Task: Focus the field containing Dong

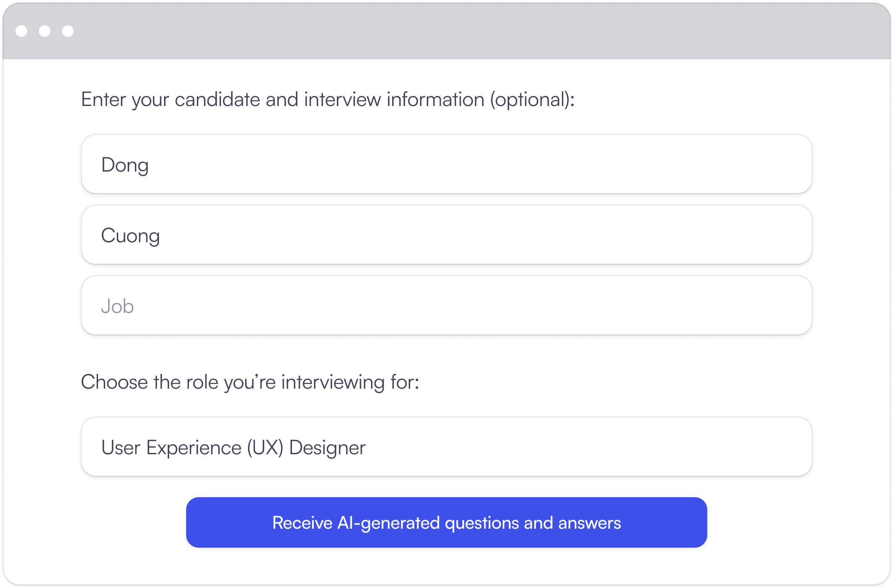Action: pyautogui.click(x=446, y=164)
